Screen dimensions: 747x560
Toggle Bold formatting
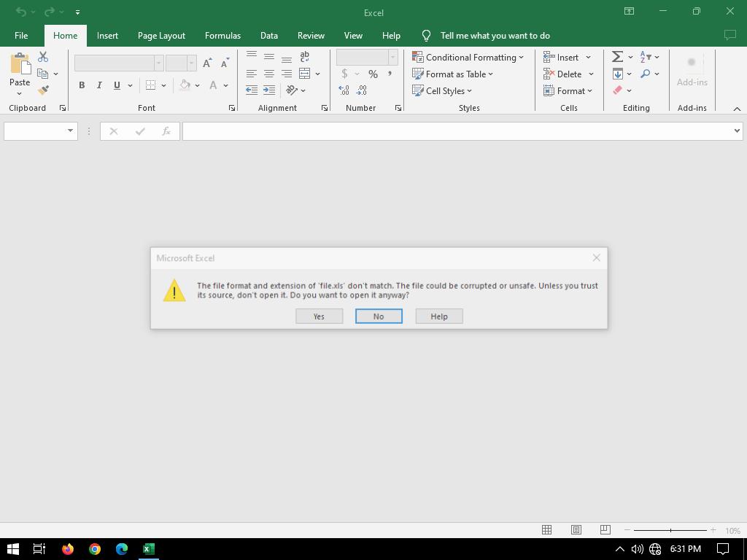82,85
